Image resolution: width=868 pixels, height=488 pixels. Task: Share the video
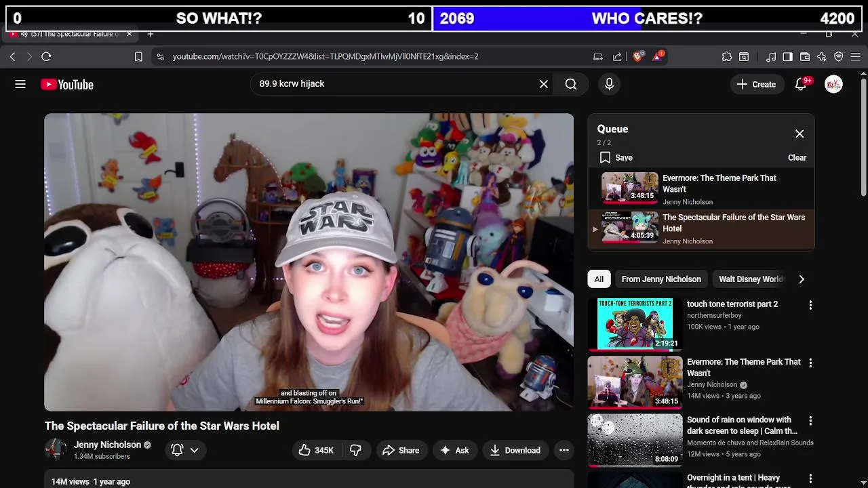point(401,450)
